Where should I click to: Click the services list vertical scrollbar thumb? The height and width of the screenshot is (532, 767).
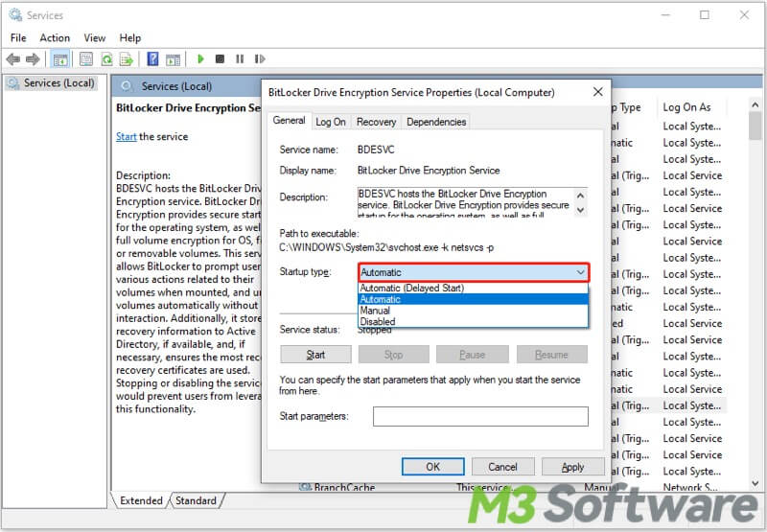click(x=755, y=126)
